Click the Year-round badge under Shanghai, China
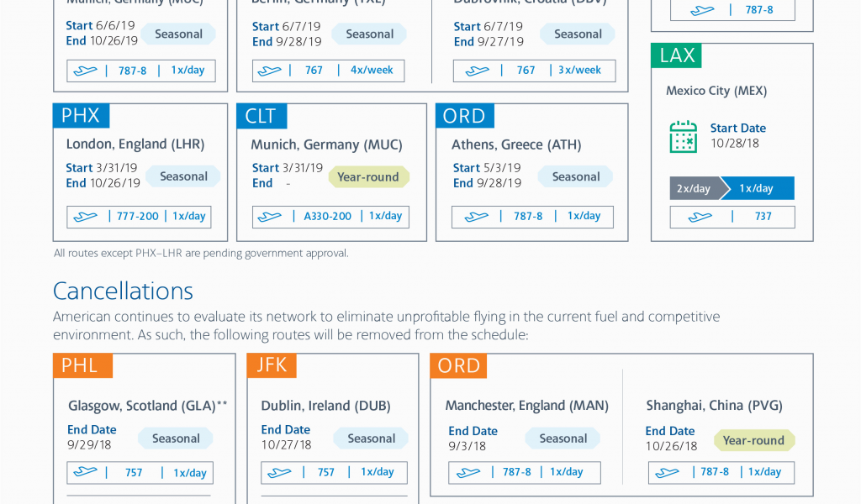This screenshot has height=504, width=861. [753, 440]
